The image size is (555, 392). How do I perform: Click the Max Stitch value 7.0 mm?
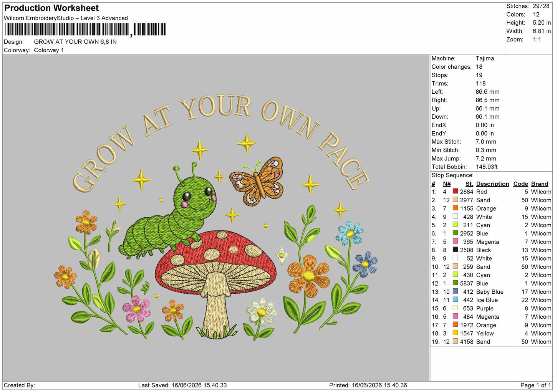point(486,142)
